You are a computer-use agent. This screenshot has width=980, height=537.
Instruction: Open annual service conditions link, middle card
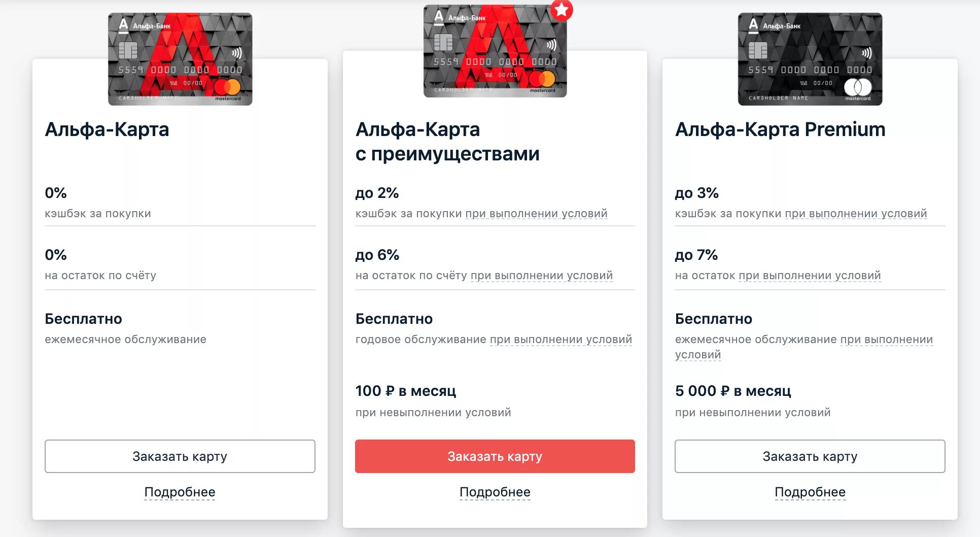click(561, 340)
